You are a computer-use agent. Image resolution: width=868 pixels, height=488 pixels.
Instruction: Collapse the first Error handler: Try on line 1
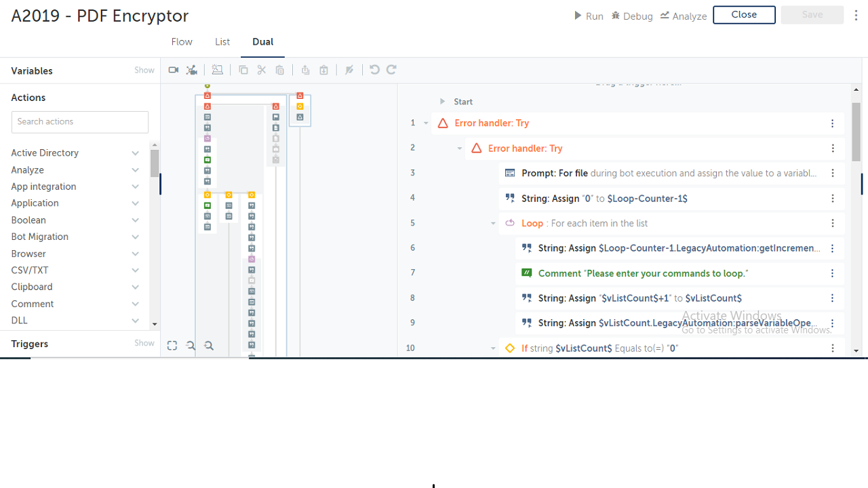coord(426,123)
